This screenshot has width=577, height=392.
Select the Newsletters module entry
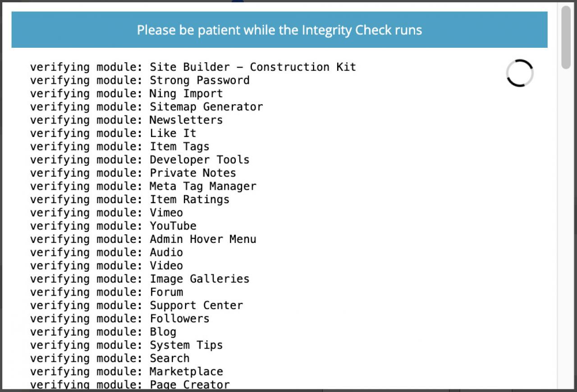[x=127, y=120]
